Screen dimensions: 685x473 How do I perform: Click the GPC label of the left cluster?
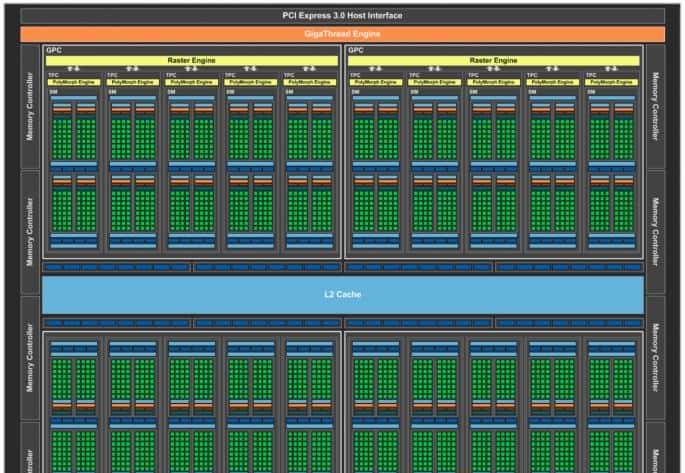[x=53, y=50]
